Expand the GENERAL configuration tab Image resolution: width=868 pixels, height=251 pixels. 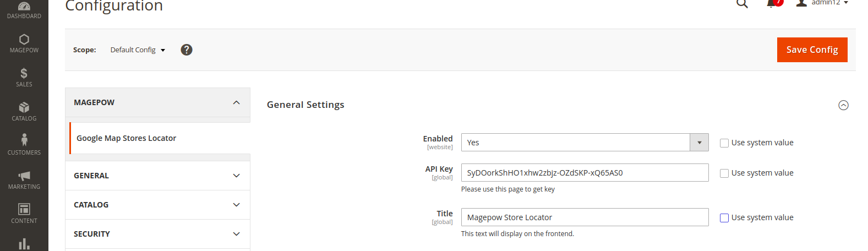tap(157, 176)
